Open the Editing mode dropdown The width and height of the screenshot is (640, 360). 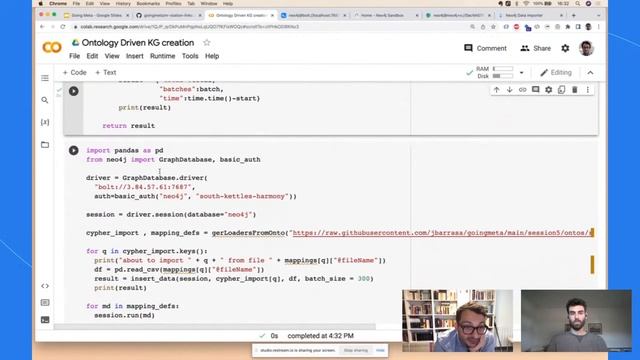click(x=556, y=73)
